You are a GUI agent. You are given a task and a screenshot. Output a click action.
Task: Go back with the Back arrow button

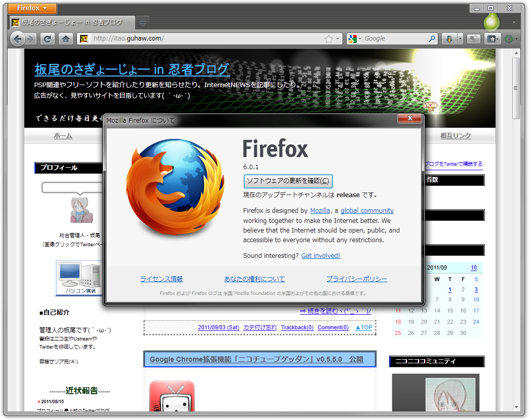click(x=18, y=39)
